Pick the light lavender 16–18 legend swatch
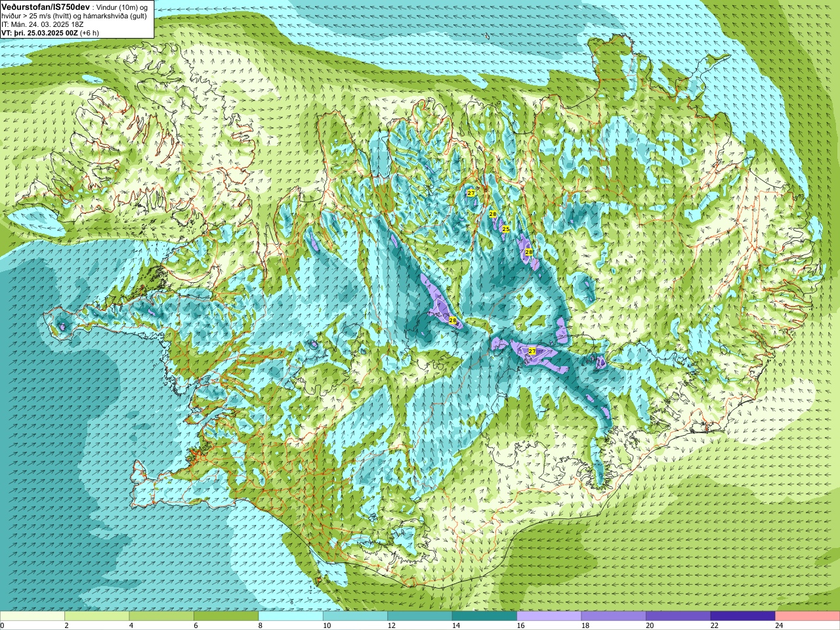840x630 pixels. tap(549, 616)
